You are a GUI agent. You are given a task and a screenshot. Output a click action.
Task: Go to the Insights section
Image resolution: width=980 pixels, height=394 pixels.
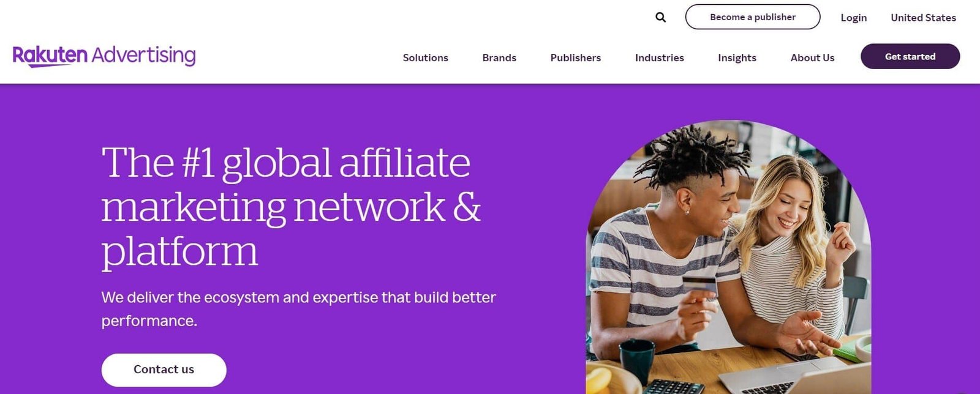pyautogui.click(x=737, y=58)
